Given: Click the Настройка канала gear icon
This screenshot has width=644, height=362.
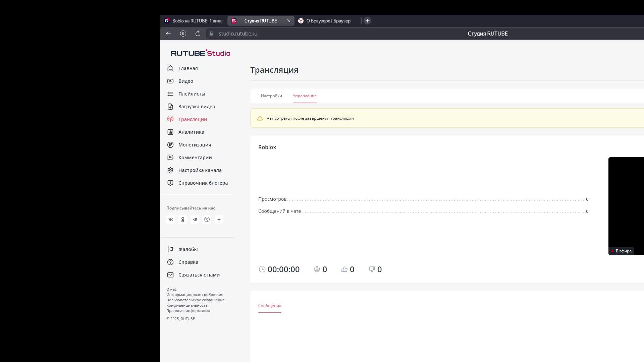Looking at the screenshot, I should pos(170,170).
